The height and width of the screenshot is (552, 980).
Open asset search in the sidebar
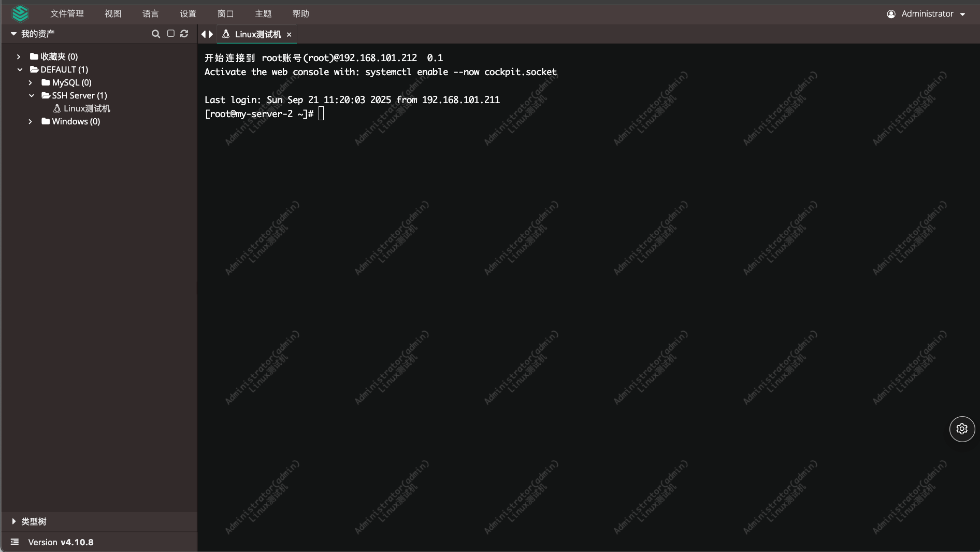[156, 34]
